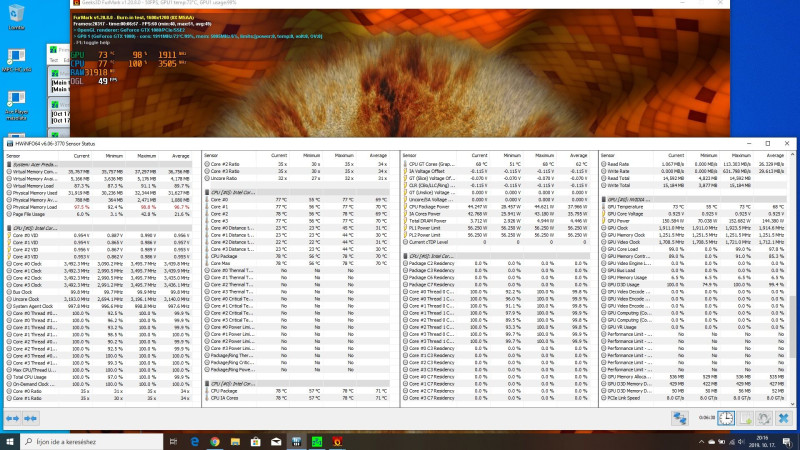Screen dimensions: 800x450
Task: Select the PCIe Link Speed row
Action: click(x=694, y=398)
